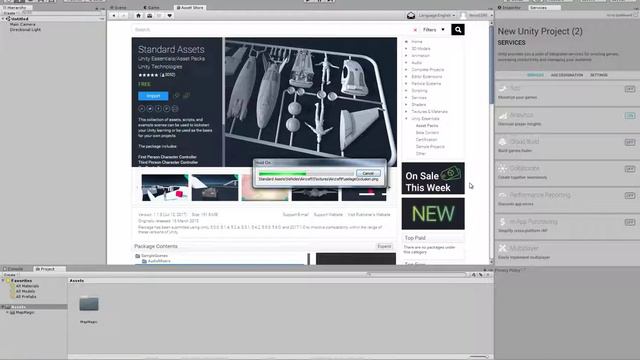Screen dimensions: 640x360
Task: Toggle the Performance Reporting OFF switch
Action: 630,196
